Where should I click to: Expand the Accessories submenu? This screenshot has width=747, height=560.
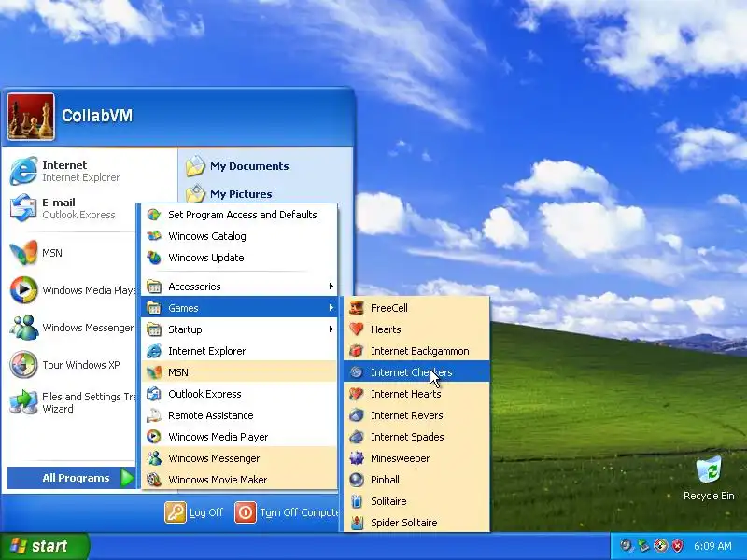(239, 287)
